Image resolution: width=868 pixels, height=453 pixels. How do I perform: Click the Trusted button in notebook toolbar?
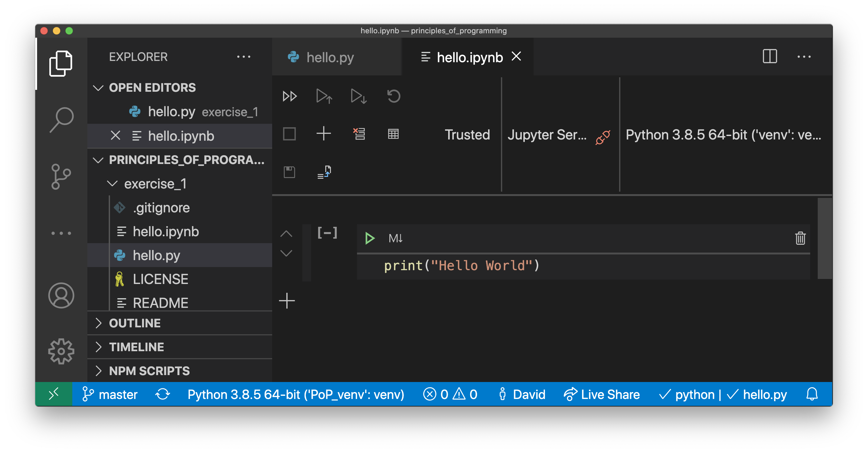pyautogui.click(x=468, y=135)
